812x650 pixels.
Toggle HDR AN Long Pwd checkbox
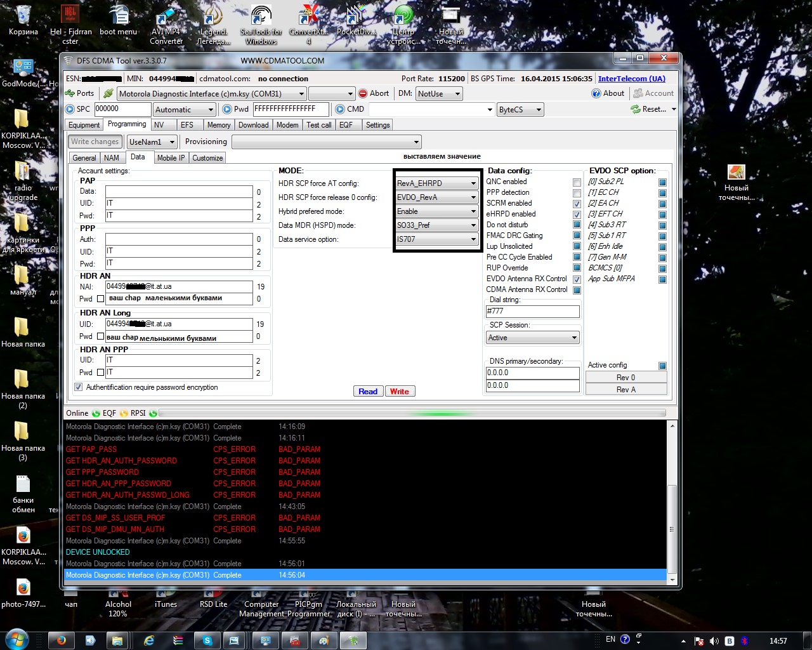100,336
